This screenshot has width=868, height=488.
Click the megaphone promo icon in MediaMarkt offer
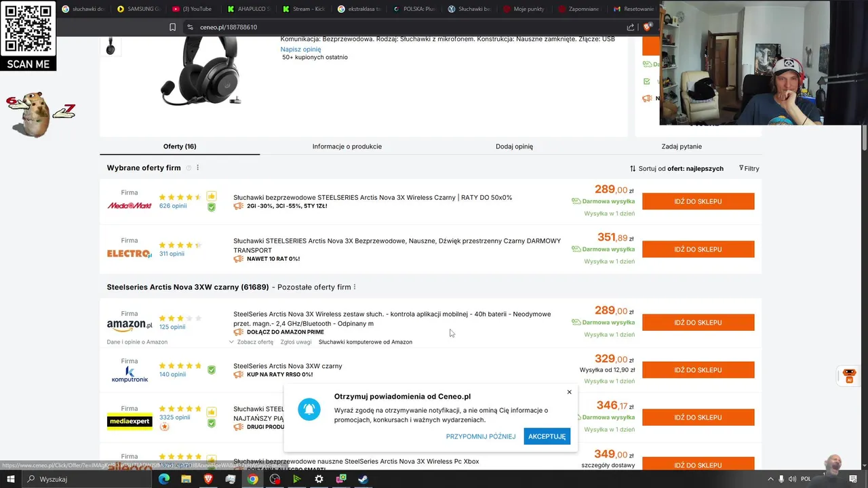239,206
